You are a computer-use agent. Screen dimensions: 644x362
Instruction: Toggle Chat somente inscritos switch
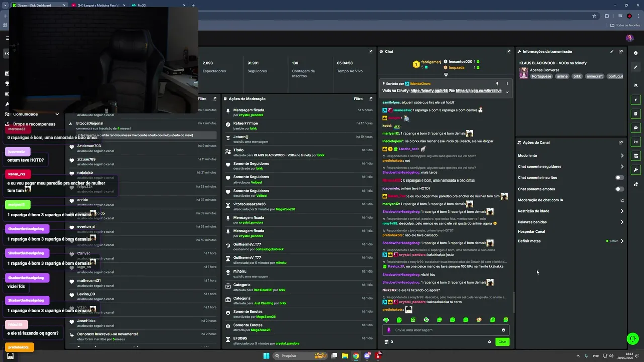pos(620,177)
